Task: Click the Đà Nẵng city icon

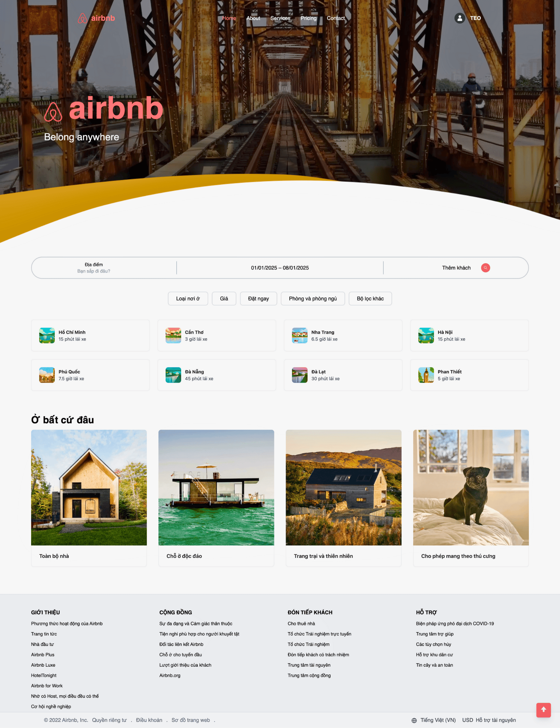Action: pyautogui.click(x=173, y=375)
